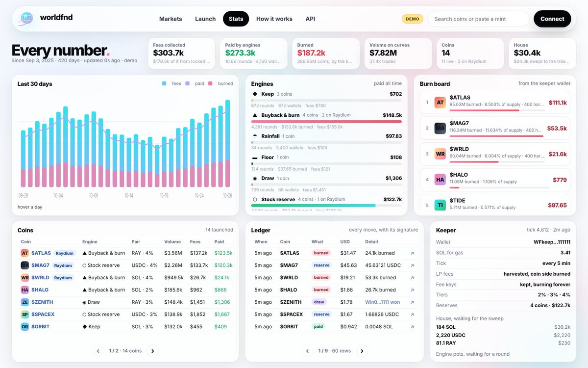
Task: Open the API nav item
Action: [310, 19]
